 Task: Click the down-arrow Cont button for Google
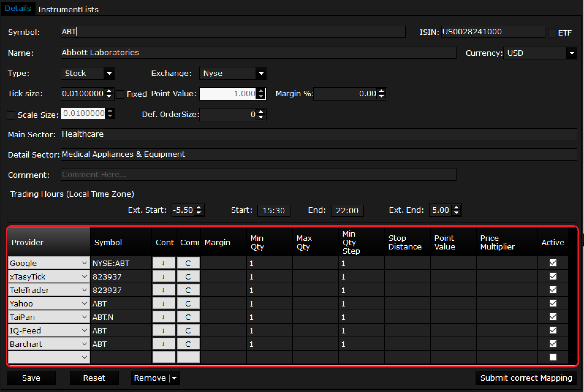[164, 263]
